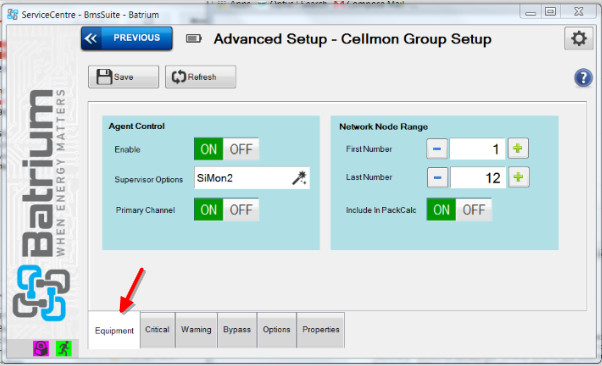
Task: Click the magenta device status icon
Action: click(41, 348)
